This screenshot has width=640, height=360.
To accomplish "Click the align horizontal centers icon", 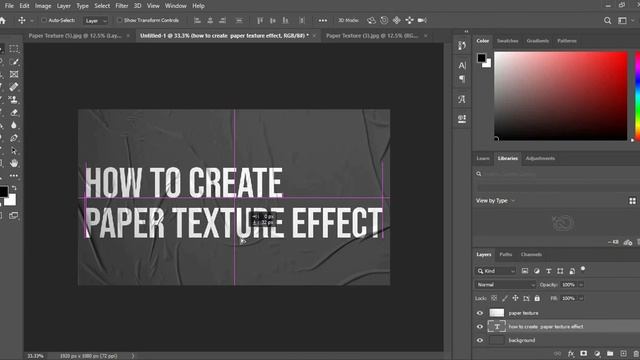I will [210, 20].
